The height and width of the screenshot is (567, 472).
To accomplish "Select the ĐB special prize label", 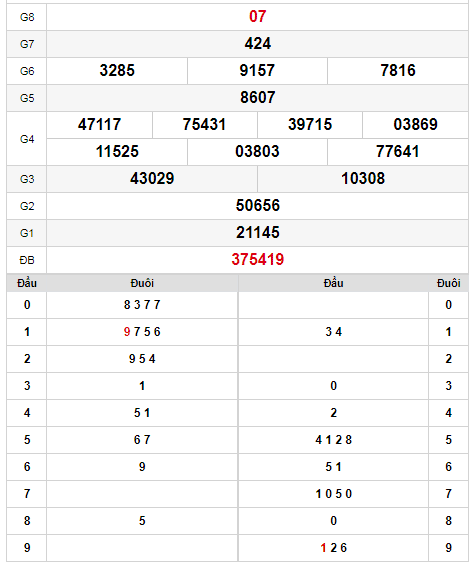I will 27,260.
